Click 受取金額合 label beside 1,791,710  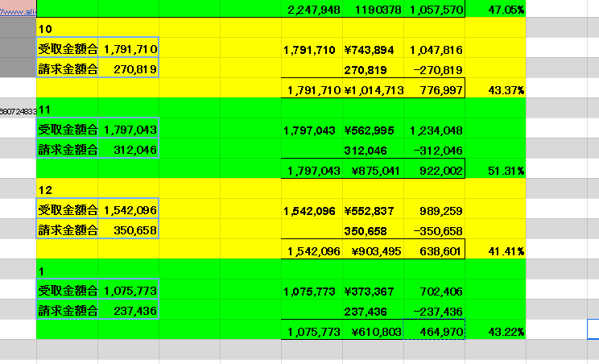point(68,49)
